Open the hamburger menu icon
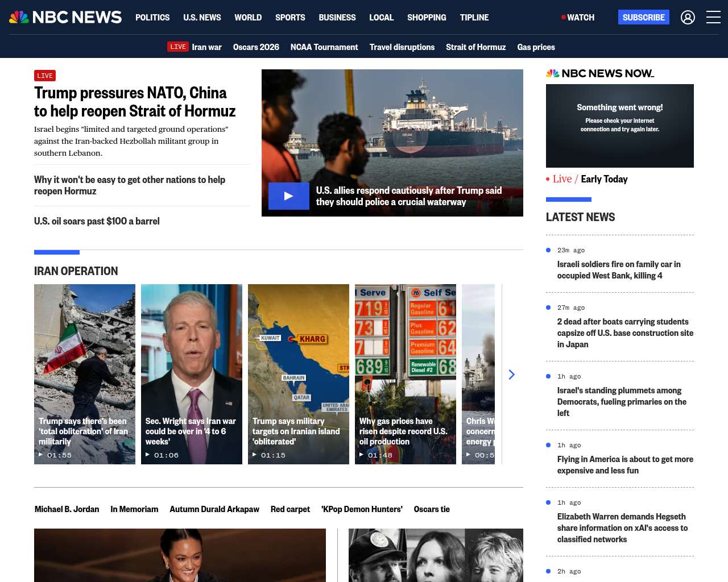 click(x=713, y=17)
